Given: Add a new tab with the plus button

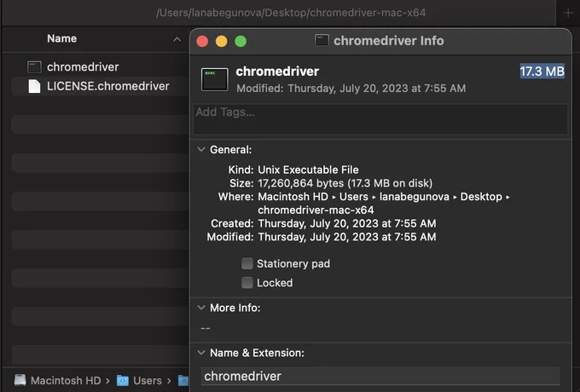Looking at the screenshot, I should [x=568, y=13].
